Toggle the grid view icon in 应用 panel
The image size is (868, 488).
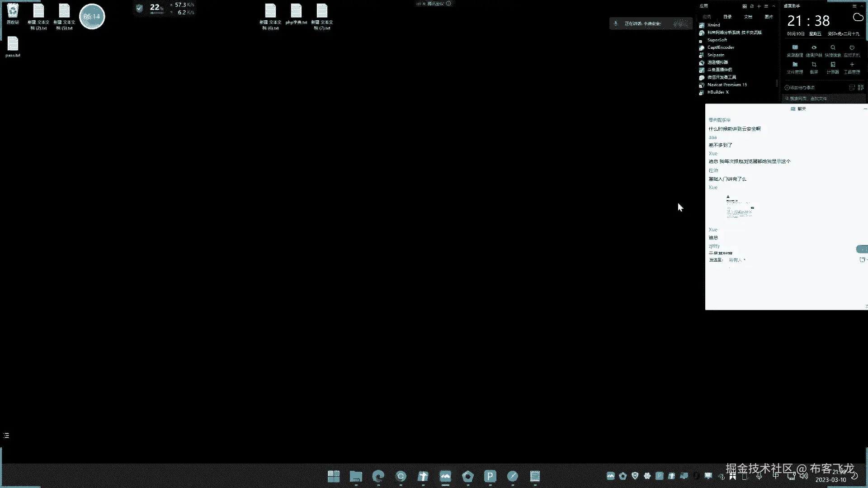tap(744, 6)
